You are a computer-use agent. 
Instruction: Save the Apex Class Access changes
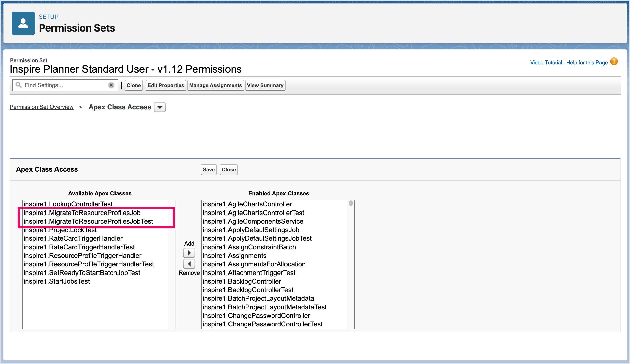(209, 170)
